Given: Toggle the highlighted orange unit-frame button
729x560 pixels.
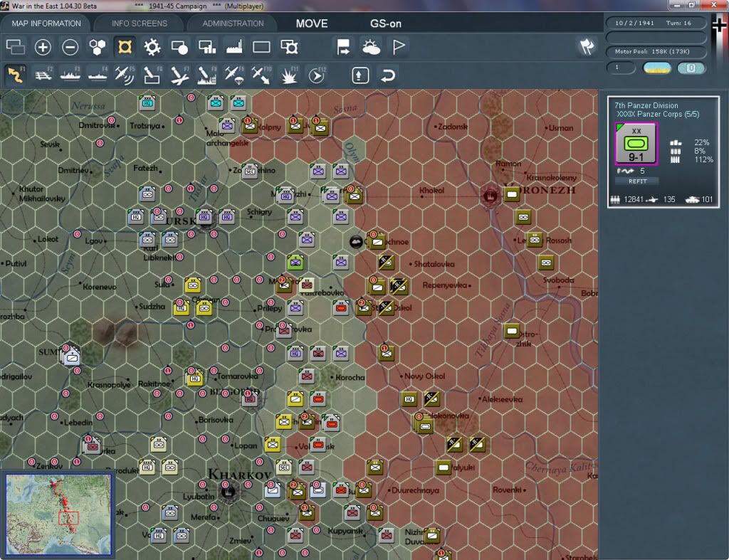Looking at the screenshot, I should [x=125, y=47].
